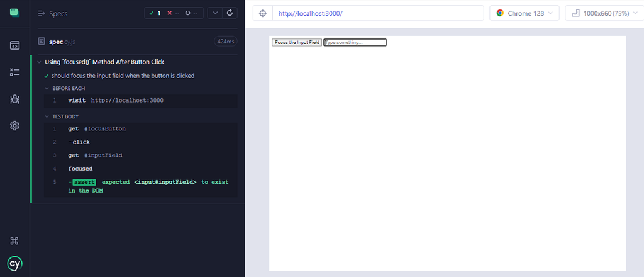The image size is (644, 277).
Task: Open the Chrome 128 browser dropdown
Action: (524, 13)
